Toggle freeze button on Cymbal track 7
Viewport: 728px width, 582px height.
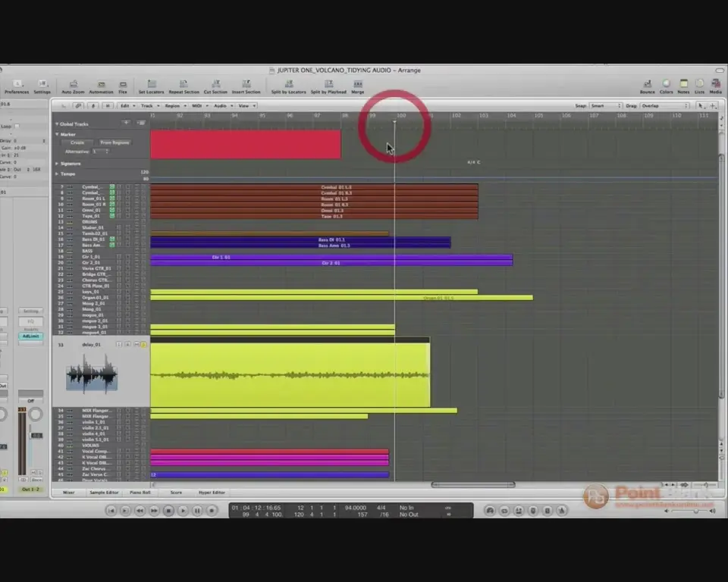tap(112, 187)
